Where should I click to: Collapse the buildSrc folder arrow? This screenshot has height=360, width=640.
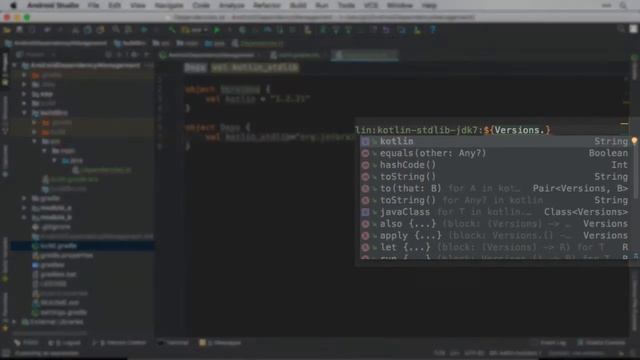(24, 113)
